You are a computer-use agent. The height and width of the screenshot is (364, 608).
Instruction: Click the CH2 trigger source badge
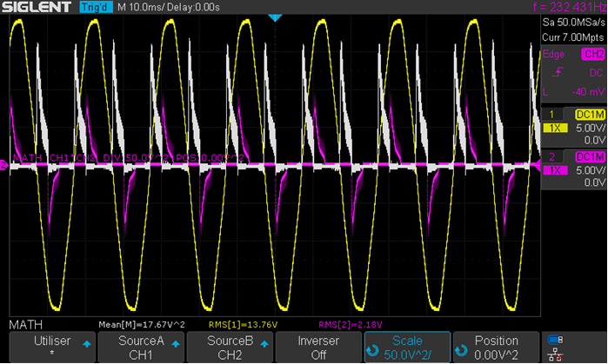click(593, 54)
